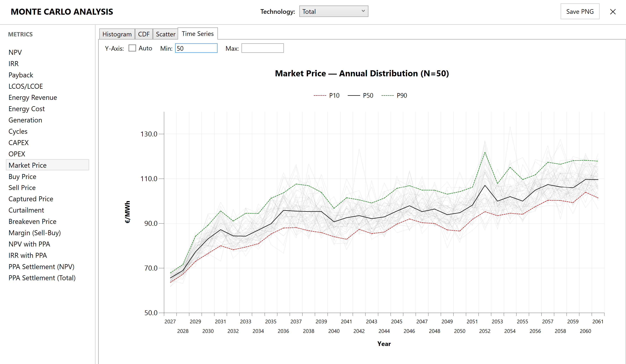Viewport: 626px width, 364px height.
Task: Open the CDF view tab
Action: pos(144,34)
